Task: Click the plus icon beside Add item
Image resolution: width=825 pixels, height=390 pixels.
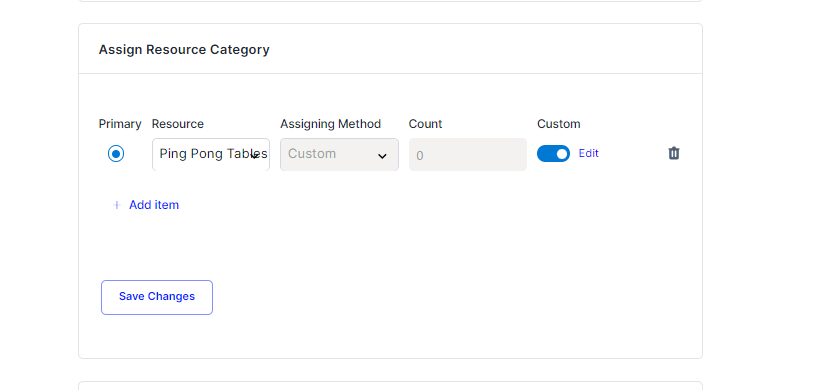Action: coord(117,205)
